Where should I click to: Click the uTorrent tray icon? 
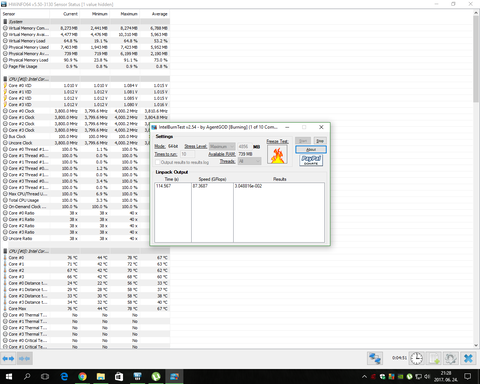click(x=409, y=377)
